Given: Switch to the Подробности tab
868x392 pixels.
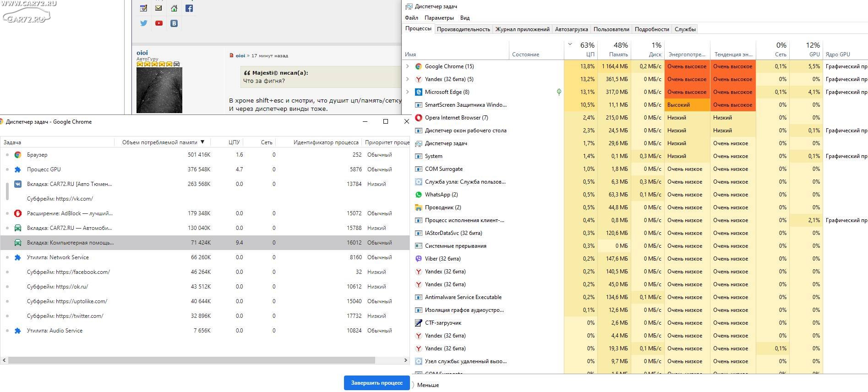Looking at the screenshot, I should [x=652, y=29].
